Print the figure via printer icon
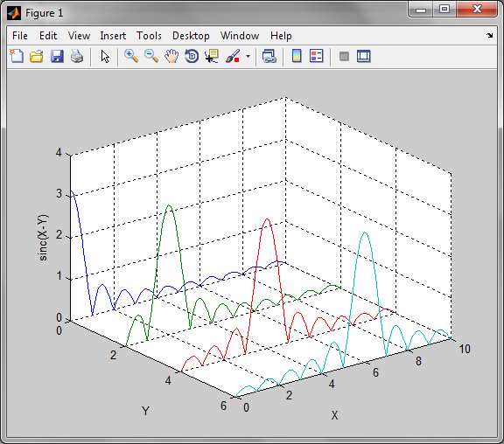The width and height of the screenshot is (504, 444). coord(77,56)
